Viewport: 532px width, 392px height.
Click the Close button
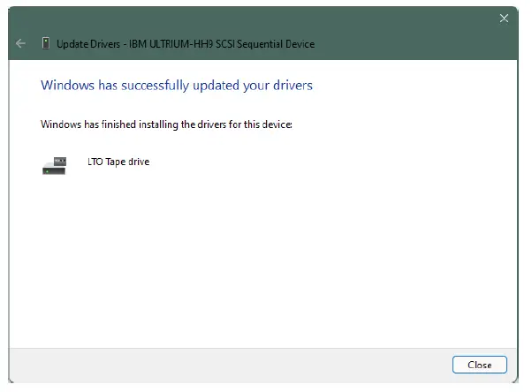(x=479, y=365)
